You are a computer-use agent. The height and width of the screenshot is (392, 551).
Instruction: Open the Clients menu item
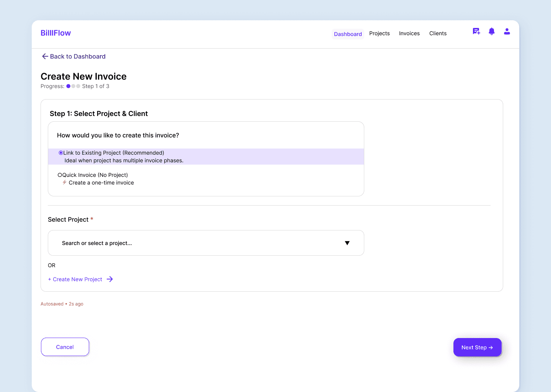click(x=438, y=33)
